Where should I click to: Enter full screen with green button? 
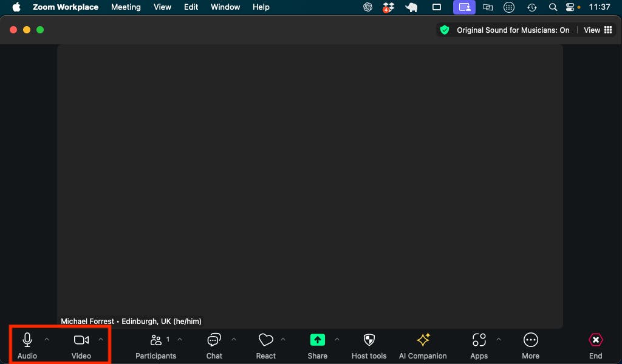pyautogui.click(x=40, y=30)
